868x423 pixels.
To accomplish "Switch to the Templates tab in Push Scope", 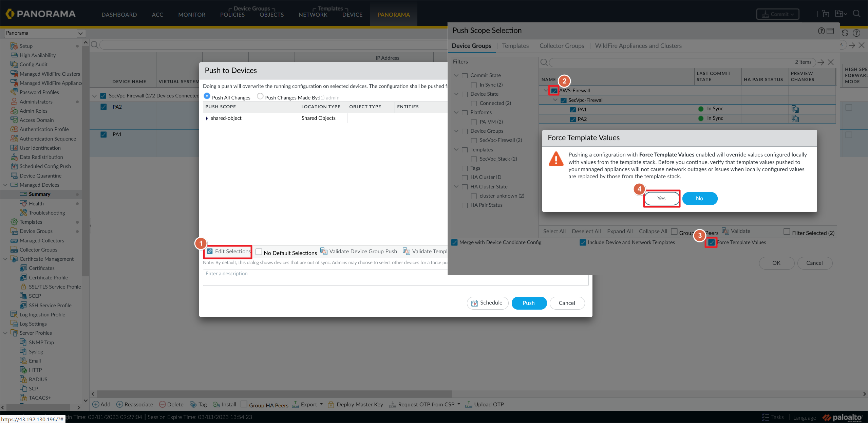I will (515, 46).
